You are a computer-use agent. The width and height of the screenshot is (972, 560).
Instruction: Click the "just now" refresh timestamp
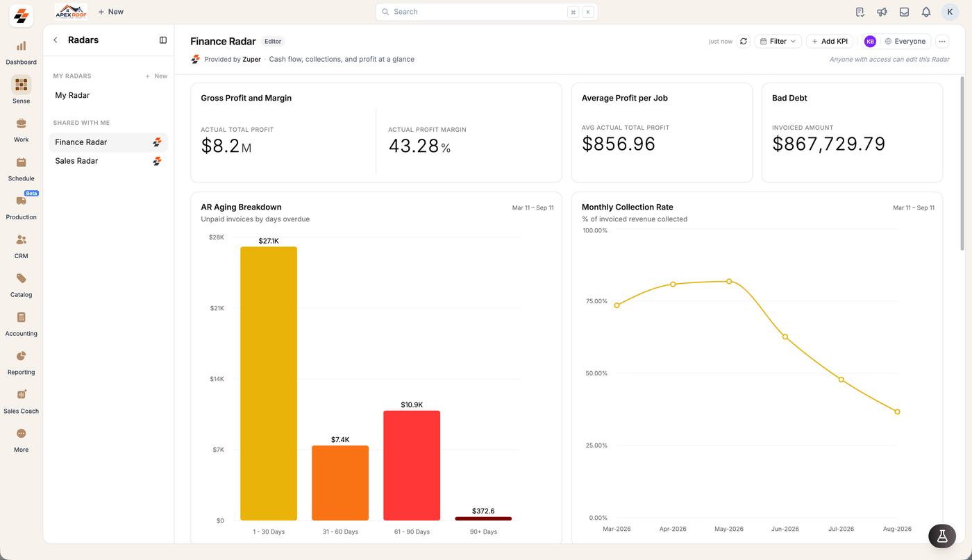pyautogui.click(x=721, y=42)
